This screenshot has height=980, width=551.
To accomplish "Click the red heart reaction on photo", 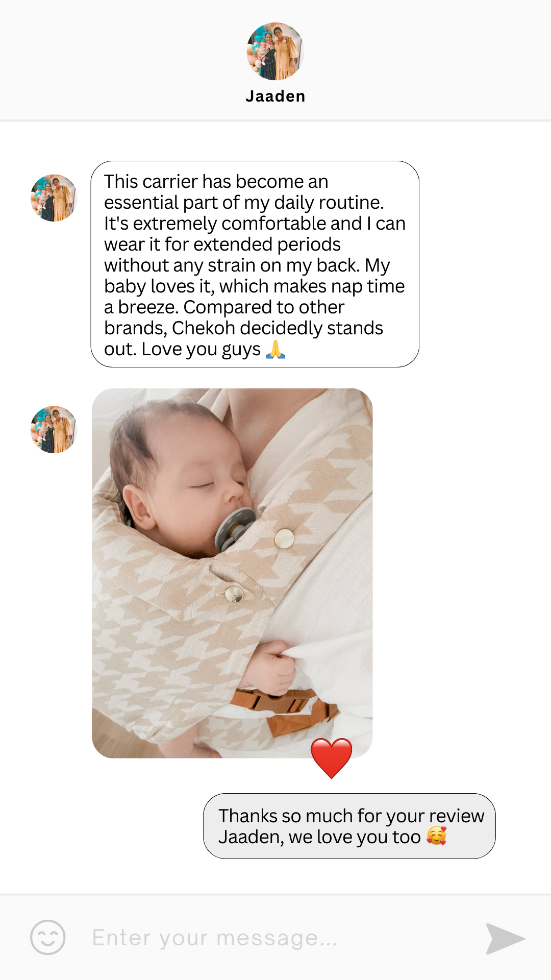I will pos(332,758).
